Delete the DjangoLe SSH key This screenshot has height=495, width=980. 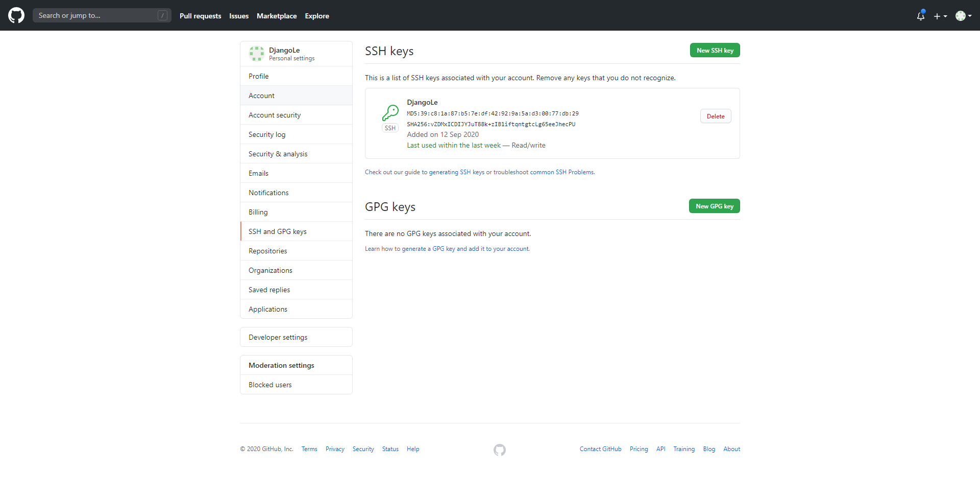pyautogui.click(x=716, y=116)
